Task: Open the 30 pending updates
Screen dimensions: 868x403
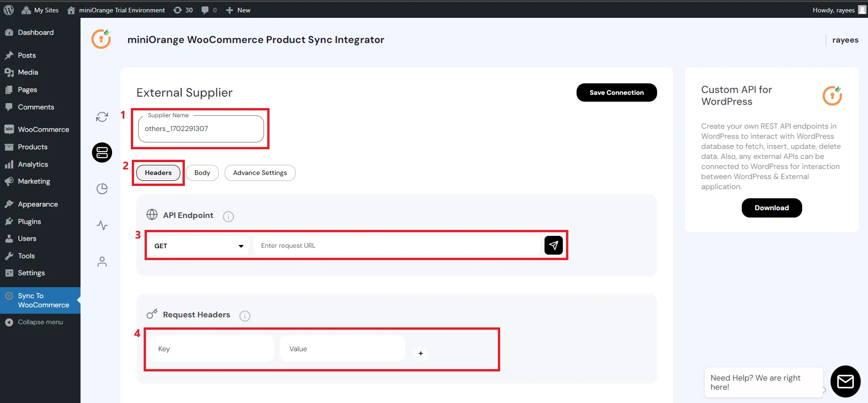Action: click(183, 10)
